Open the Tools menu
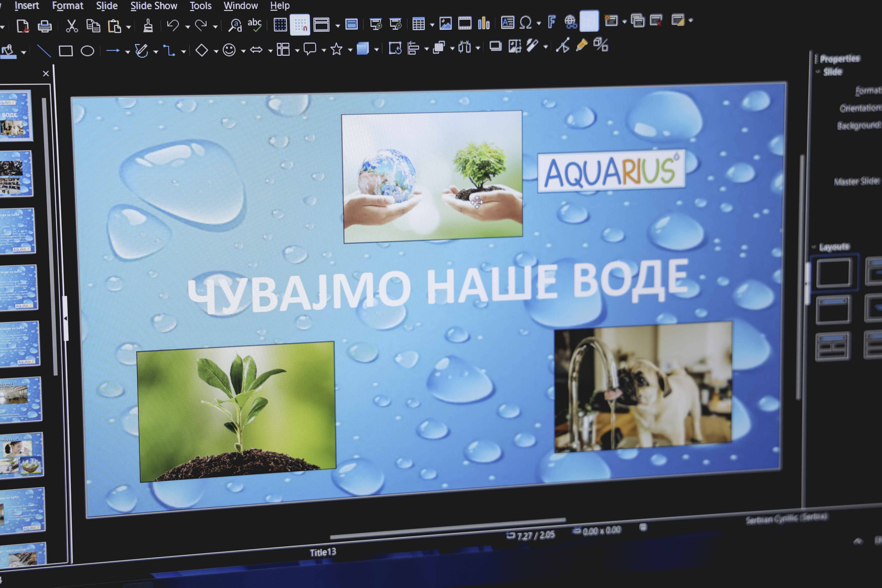 [201, 6]
